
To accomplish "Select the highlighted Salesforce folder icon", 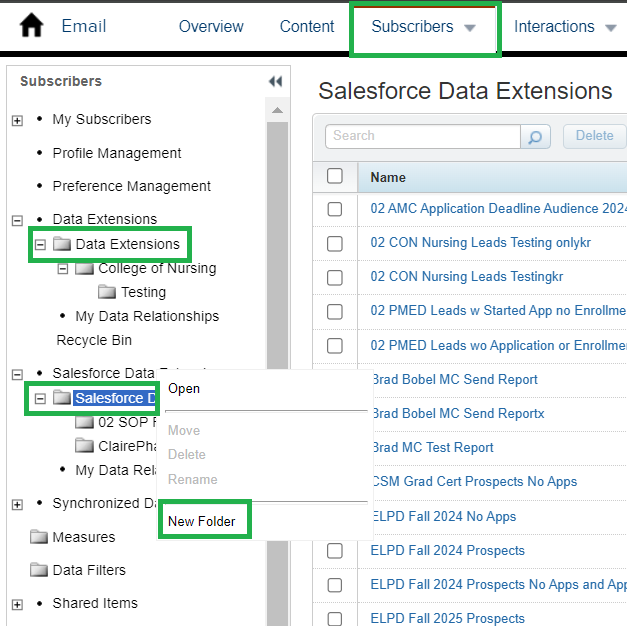I will [62, 398].
